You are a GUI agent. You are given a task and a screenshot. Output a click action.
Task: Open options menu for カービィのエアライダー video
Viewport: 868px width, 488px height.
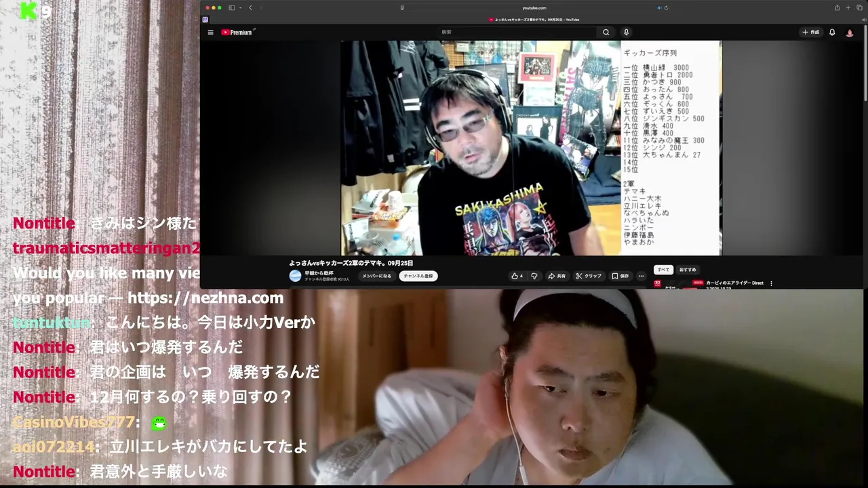point(771,283)
